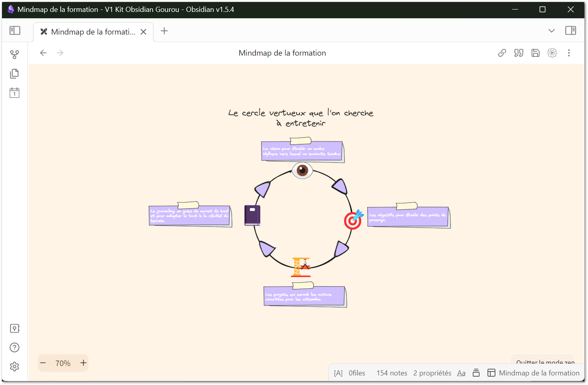Open Obsidian help icon
Viewport: 588px width, 385px height.
pos(15,348)
